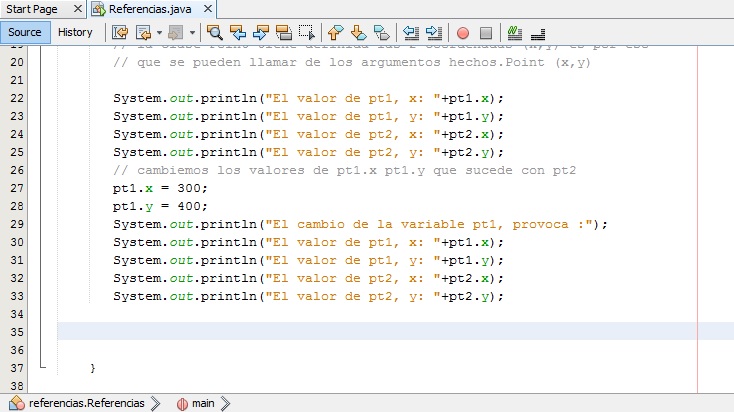Place the cursor on empty line 35

[300, 331]
